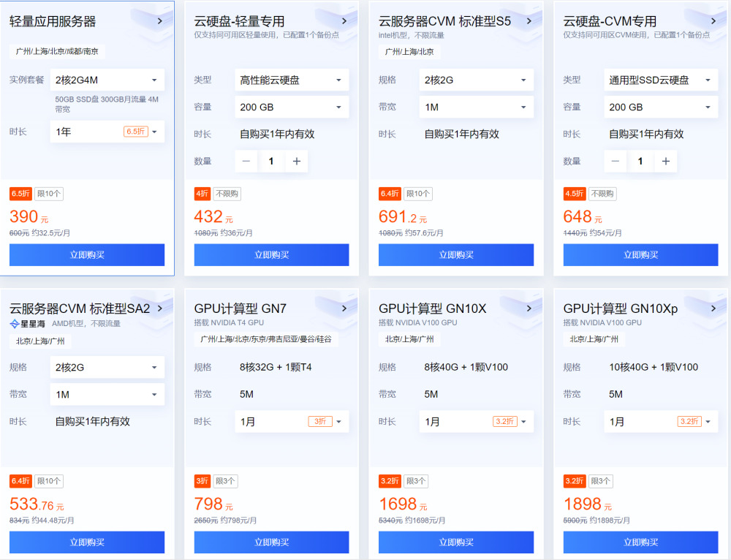Open GN7 1月 duration dropdown

tap(291, 422)
